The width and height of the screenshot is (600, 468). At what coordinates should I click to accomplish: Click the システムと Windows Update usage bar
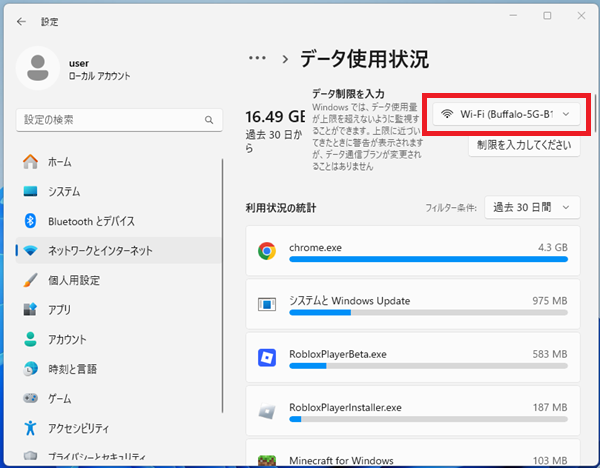point(428,313)
